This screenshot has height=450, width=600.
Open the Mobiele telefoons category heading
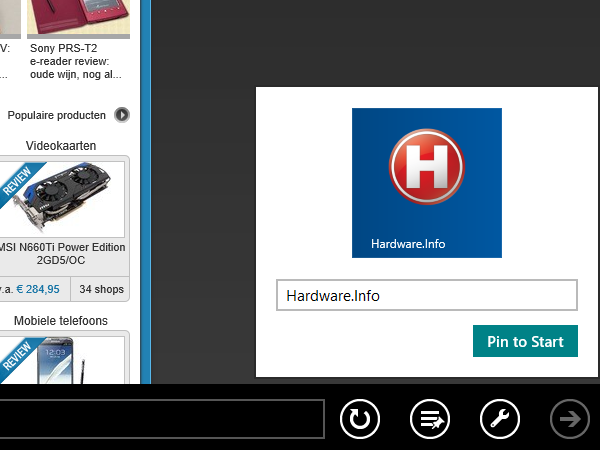pyautogui.click(x=61, y=321)
